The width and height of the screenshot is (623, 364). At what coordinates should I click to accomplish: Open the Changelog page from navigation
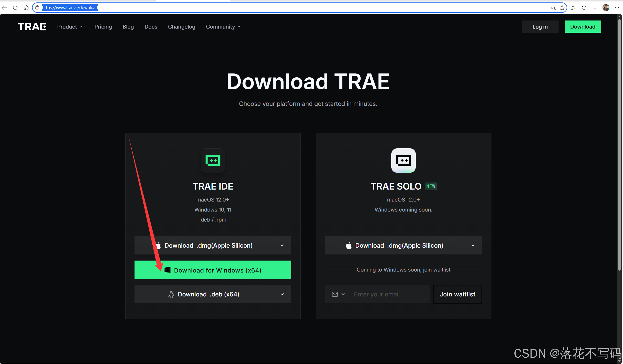181,26
